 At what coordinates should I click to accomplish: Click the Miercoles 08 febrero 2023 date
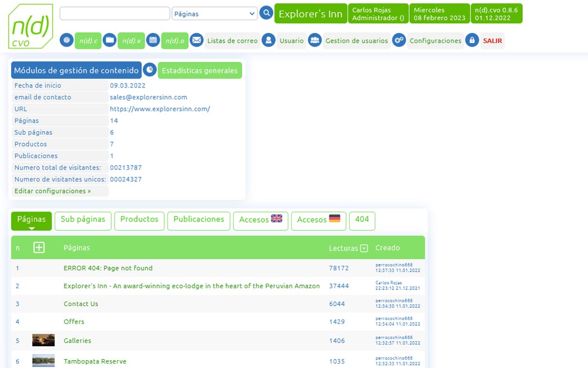439,13
